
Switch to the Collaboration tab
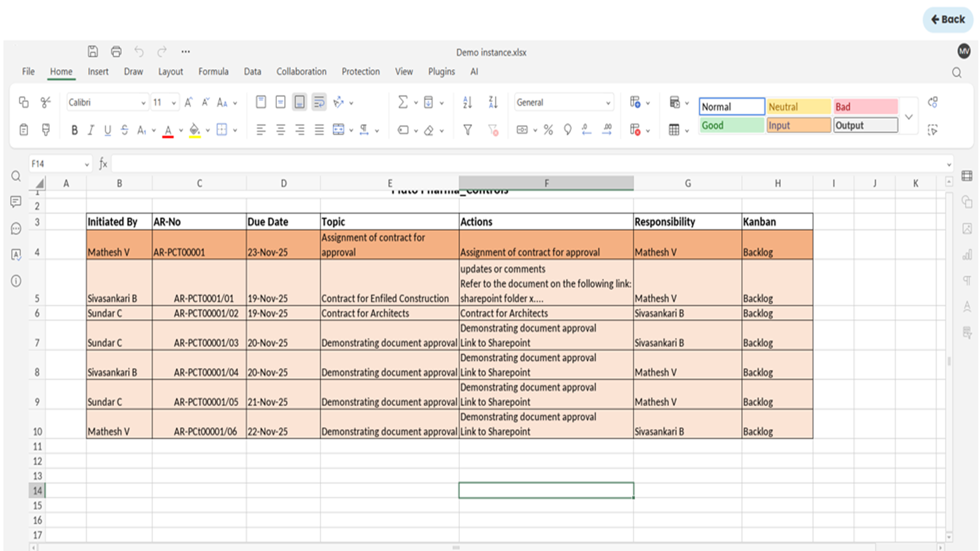pos(301,72)
